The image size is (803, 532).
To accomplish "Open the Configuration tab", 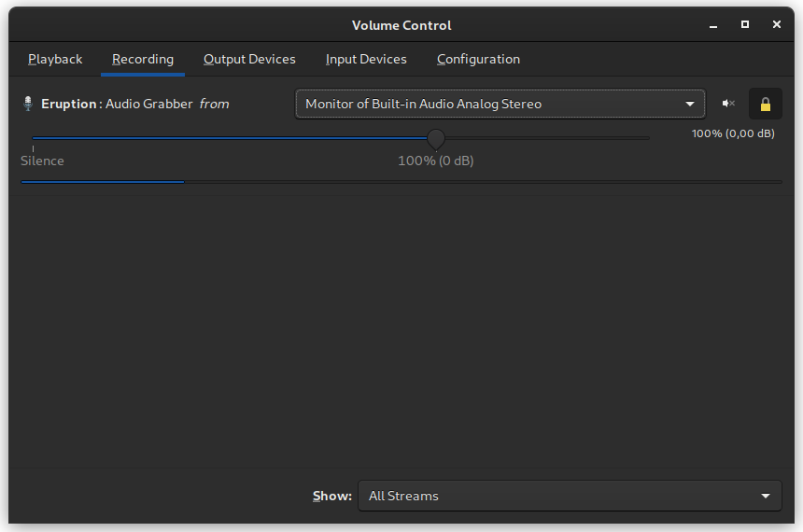I will (478, 60).
